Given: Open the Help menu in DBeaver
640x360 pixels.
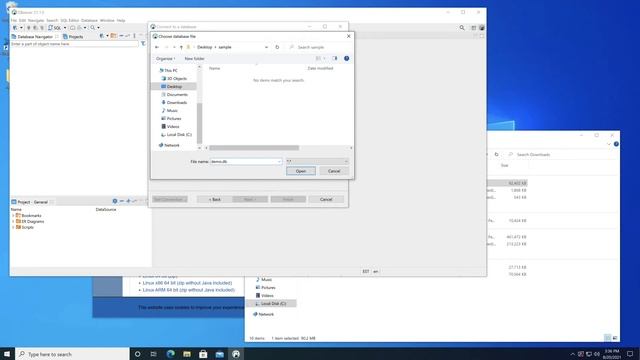Looking at the screenshot, I should pos(121,20).
